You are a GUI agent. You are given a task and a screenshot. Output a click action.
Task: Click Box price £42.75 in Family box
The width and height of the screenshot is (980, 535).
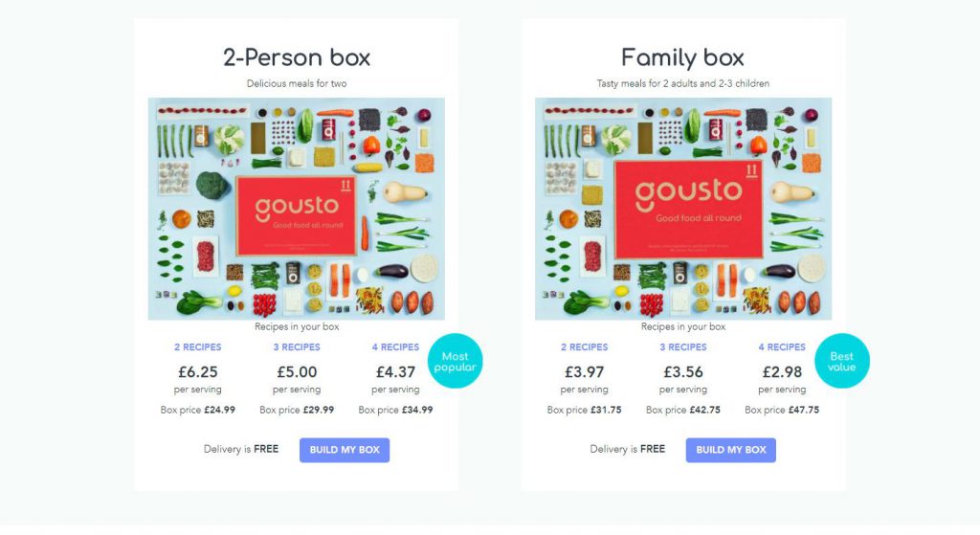click(683, 410)
